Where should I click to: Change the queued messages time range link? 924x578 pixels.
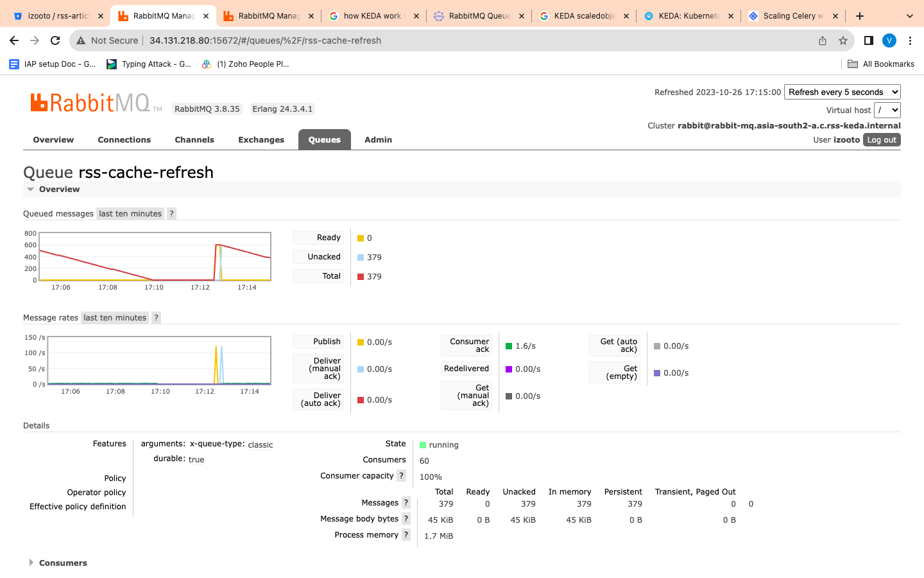[130, 213]
